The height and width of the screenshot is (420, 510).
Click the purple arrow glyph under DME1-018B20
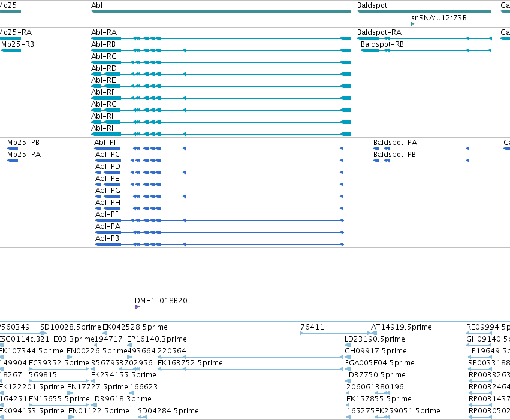[x=137, y=307]
